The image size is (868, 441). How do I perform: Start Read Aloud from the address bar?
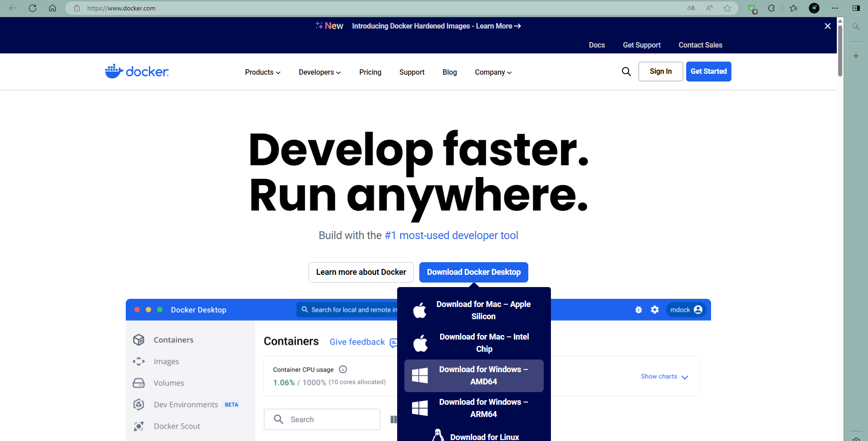coord(709,8)
